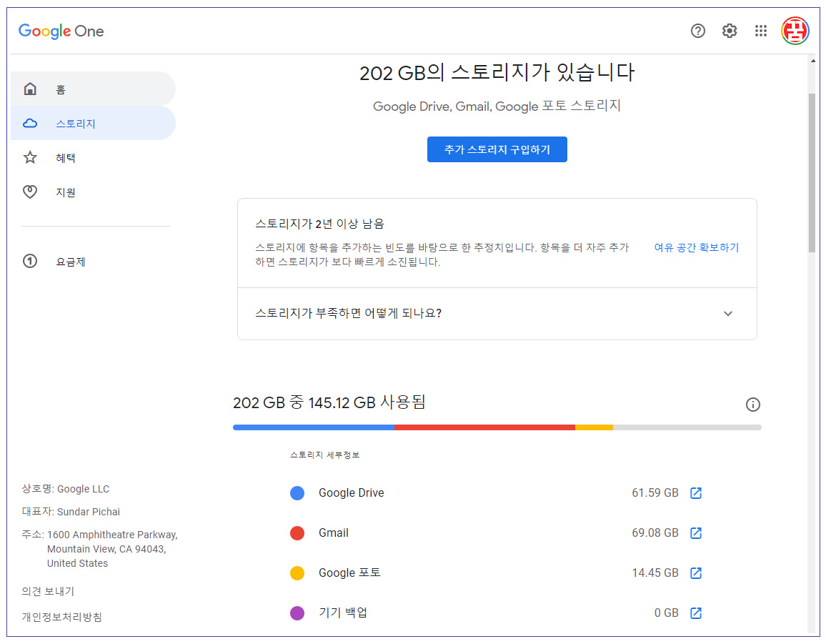
Task: Open 개인정보처리방침 link
Action: click(x=61, y=617)
